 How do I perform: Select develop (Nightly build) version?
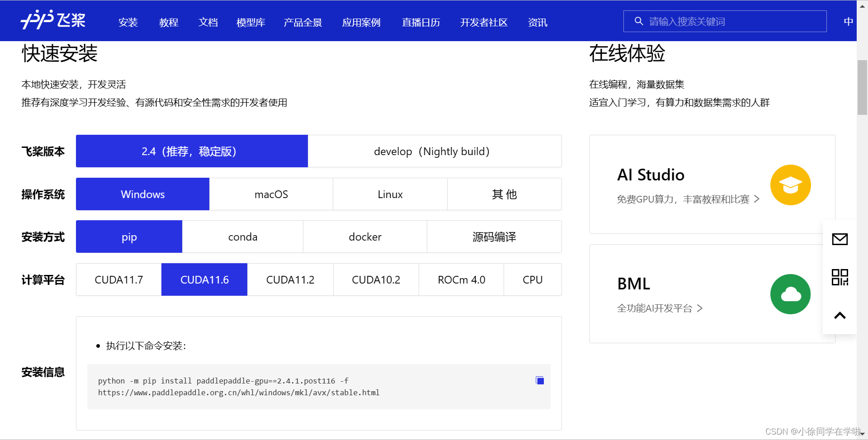434,151
